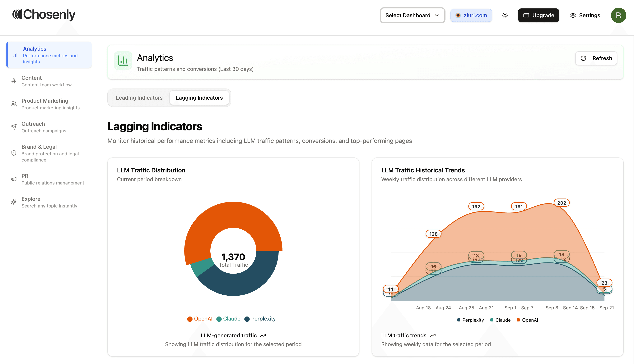This screenshot has width=634, height=364.
Task: Switch to the Leading Indicators tab
Action: click(x=139, y=98)
